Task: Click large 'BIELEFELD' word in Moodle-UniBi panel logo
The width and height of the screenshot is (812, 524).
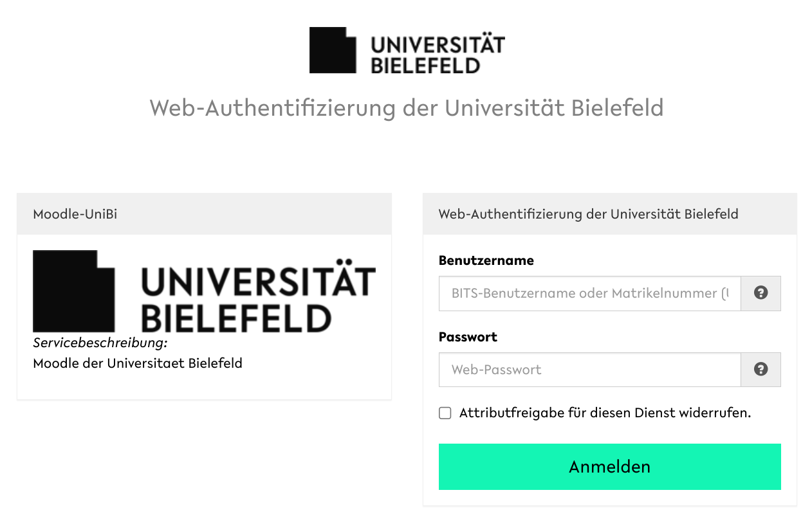Action: point(235,318)
